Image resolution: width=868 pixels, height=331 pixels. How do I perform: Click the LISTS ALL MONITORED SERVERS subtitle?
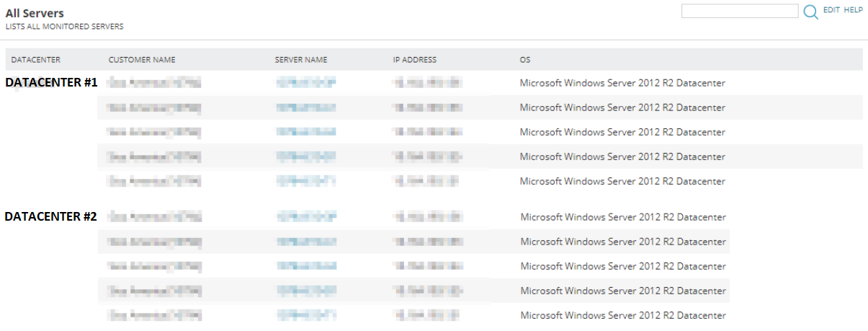[x=64, y=27]
